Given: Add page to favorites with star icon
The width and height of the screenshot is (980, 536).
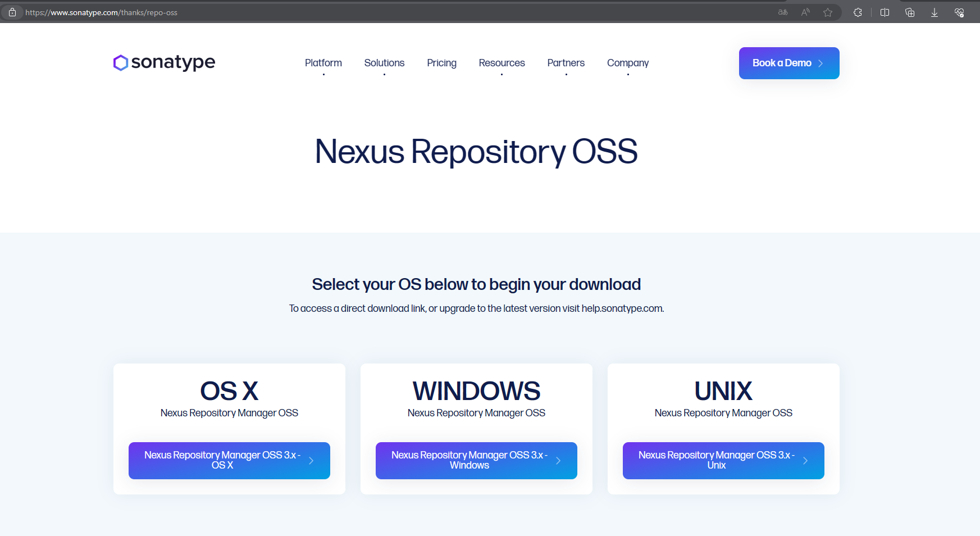Looking at the screenshot, I should pyautogui.click(x=828, y=12).
